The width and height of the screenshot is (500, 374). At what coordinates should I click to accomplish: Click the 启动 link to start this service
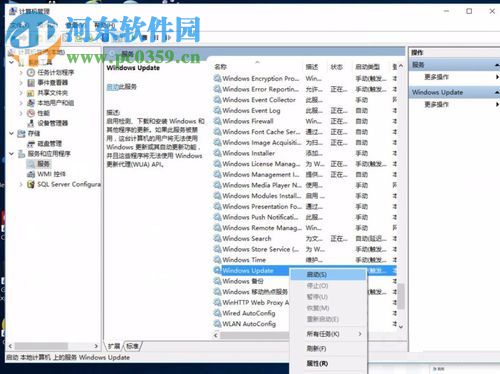point(112,87)
